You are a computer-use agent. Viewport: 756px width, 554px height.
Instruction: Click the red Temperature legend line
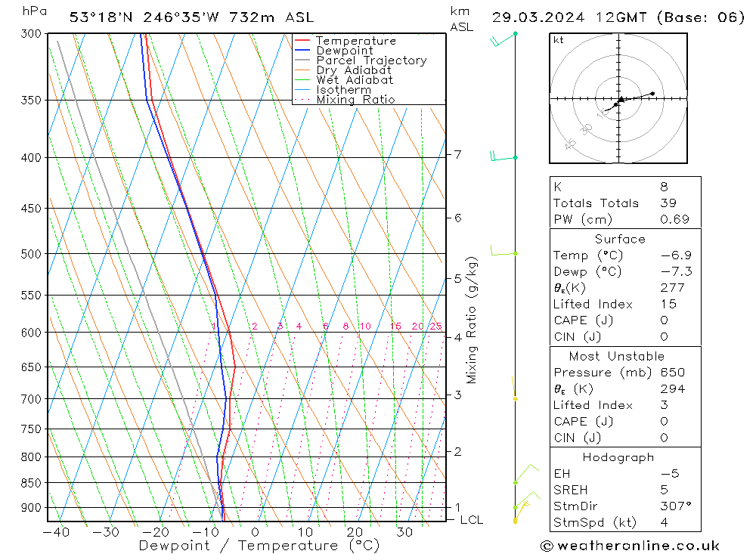[302, 40]
